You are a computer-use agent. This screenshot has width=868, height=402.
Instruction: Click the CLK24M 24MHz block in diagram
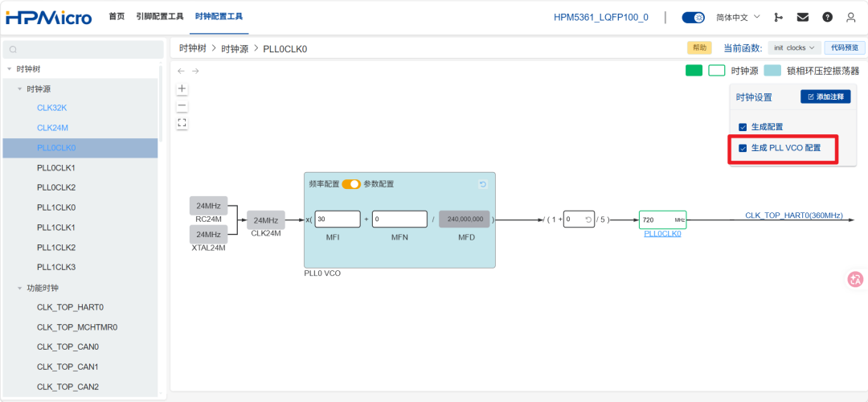pos(266,219)
